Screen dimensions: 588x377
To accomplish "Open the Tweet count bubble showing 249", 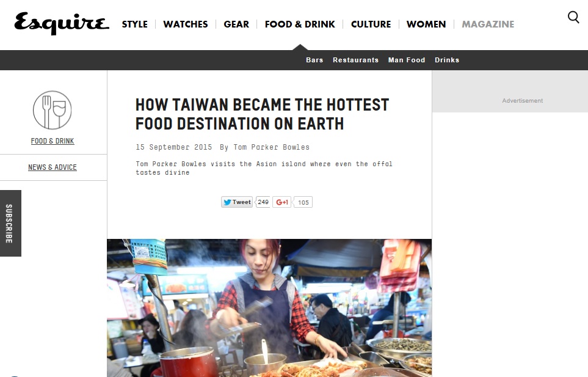I will [x=263, y=202].
